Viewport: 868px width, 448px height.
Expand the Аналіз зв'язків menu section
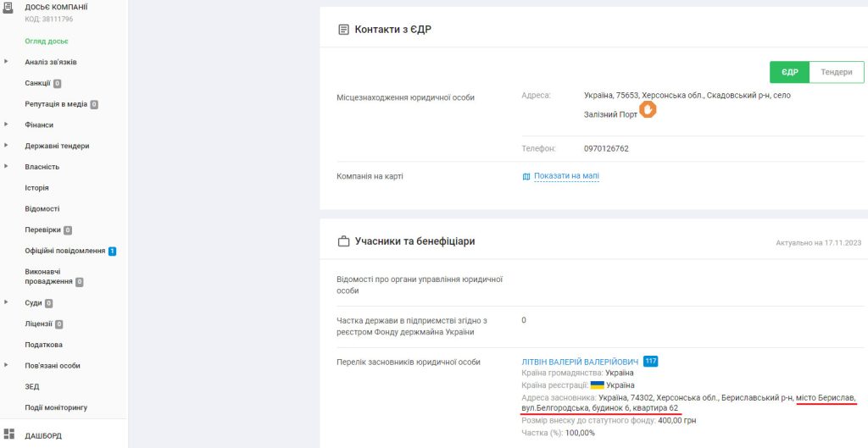pyautogui.click(x=6, y=62)
